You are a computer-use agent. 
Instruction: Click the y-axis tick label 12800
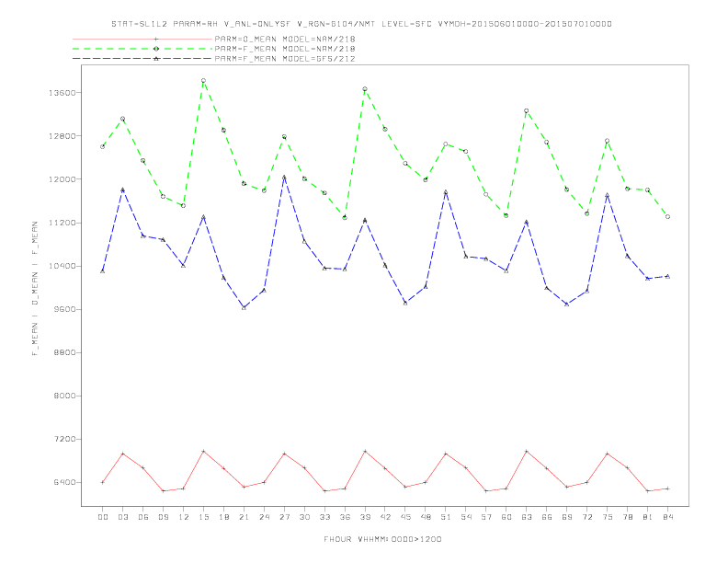pos(63,136)
